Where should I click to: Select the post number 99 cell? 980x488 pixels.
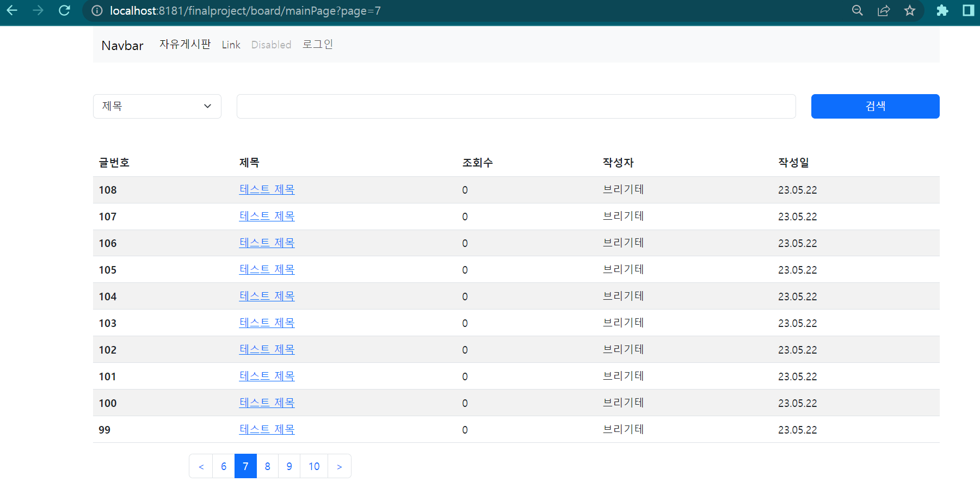coord(104,430)
